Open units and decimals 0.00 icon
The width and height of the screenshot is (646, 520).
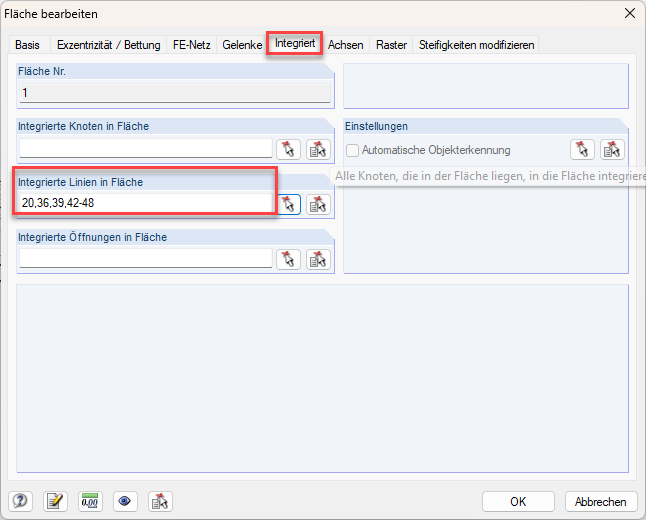coord(90,502)
